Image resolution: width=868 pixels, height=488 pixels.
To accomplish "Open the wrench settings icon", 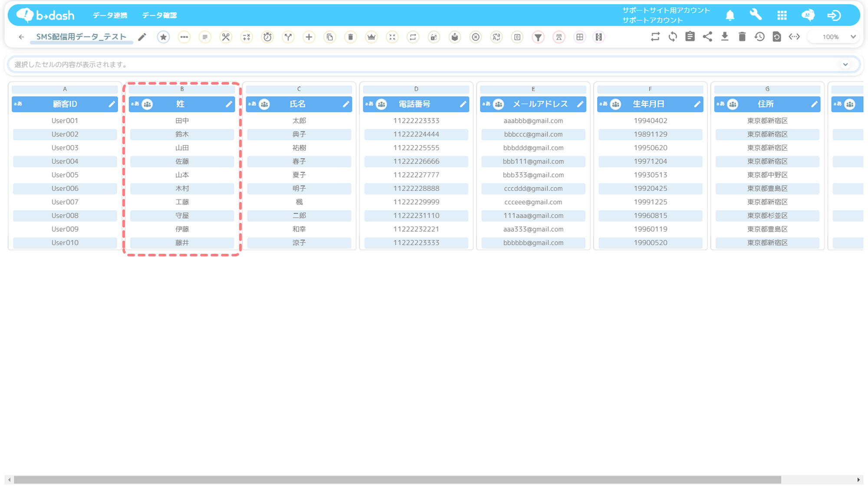I will 756,15.
